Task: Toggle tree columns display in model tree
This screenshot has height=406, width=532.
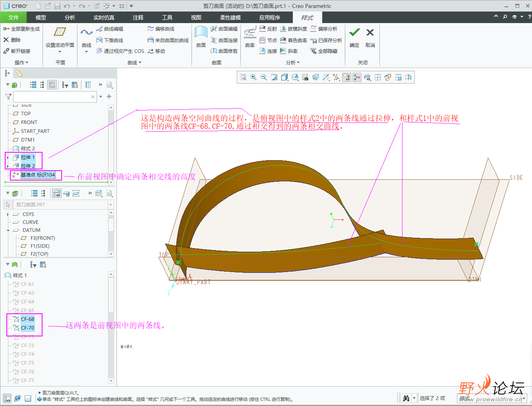Action: (52, 85)
